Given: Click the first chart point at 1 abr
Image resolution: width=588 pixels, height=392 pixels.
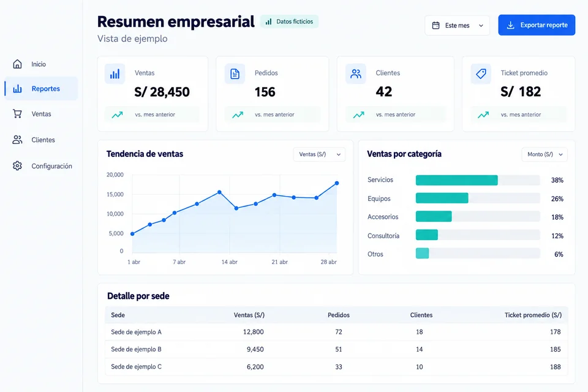Looking at the screenshot, I should (132, 234).
